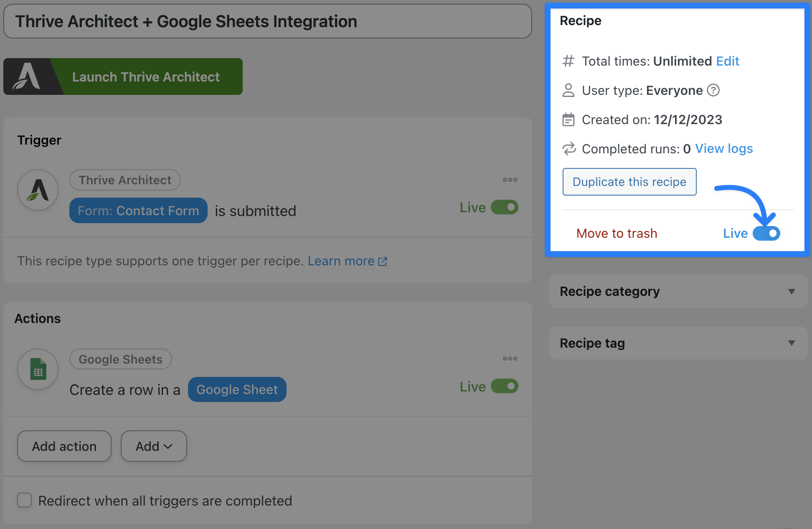Click the Google Sheets action icon

tap(38, 369)
